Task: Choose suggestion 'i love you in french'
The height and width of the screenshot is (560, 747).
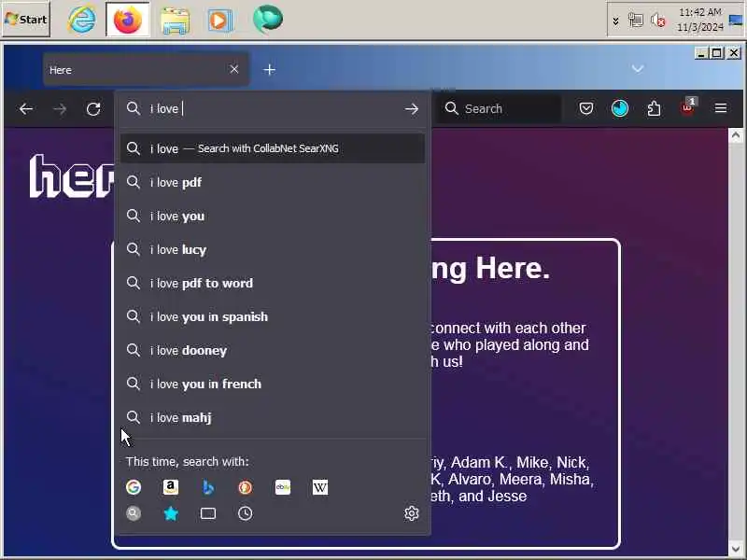Action: click(x=272, y=384)
